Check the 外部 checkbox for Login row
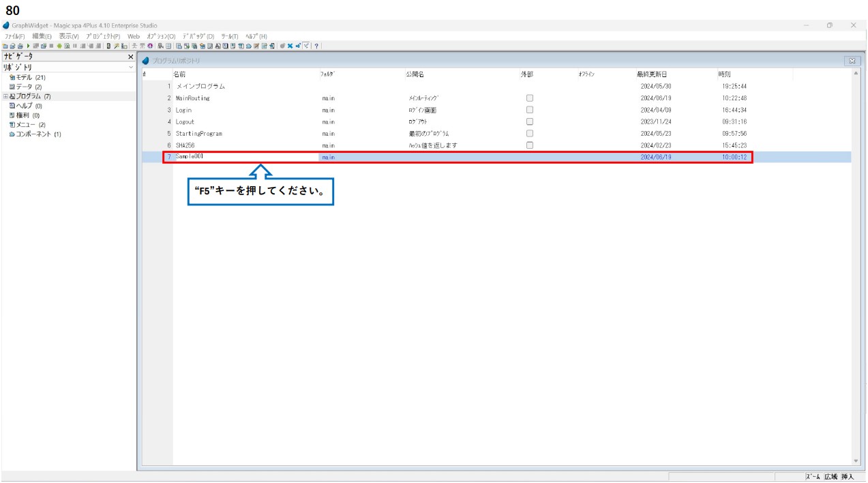This screenshot has height=483, width=868. coord(530,110)
